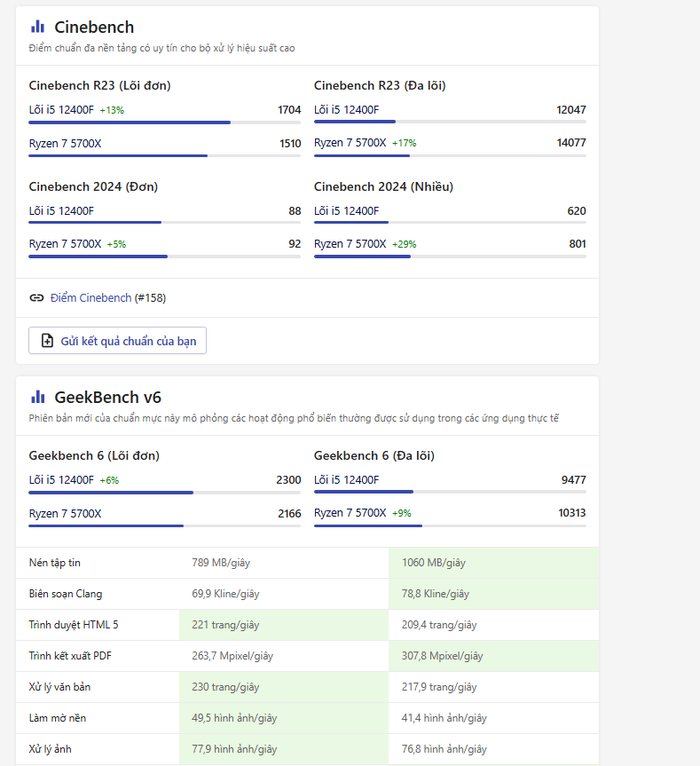The image size is (700, 766).
Task: Click the Cinebench 2024 (Nhiều) title
Action: click(383, 186)
